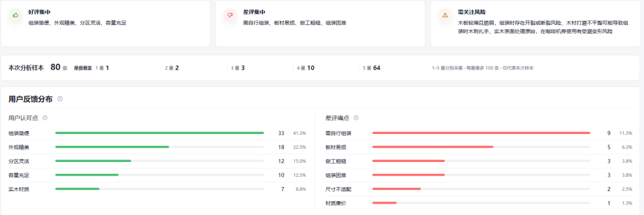Open the help icon beside 用户反馈分布
This screenshot has height=215, width=644.
coord(60,99)
